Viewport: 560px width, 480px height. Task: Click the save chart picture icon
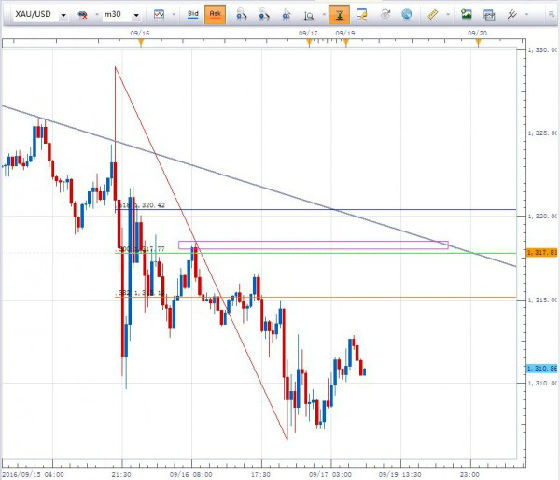coord(466,14)
